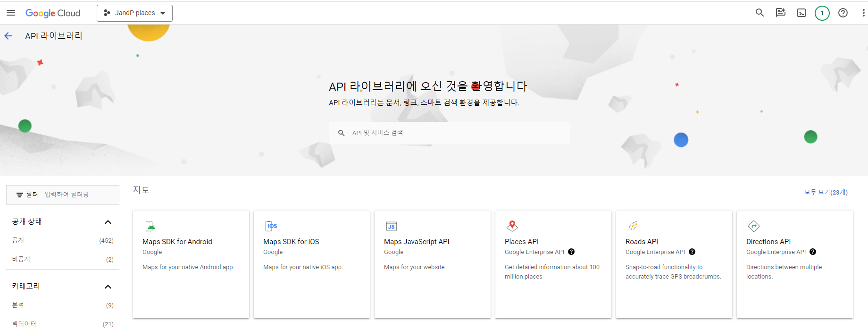
Task: Click 'Directions between multiple locations' text
Action: [784, 272]
